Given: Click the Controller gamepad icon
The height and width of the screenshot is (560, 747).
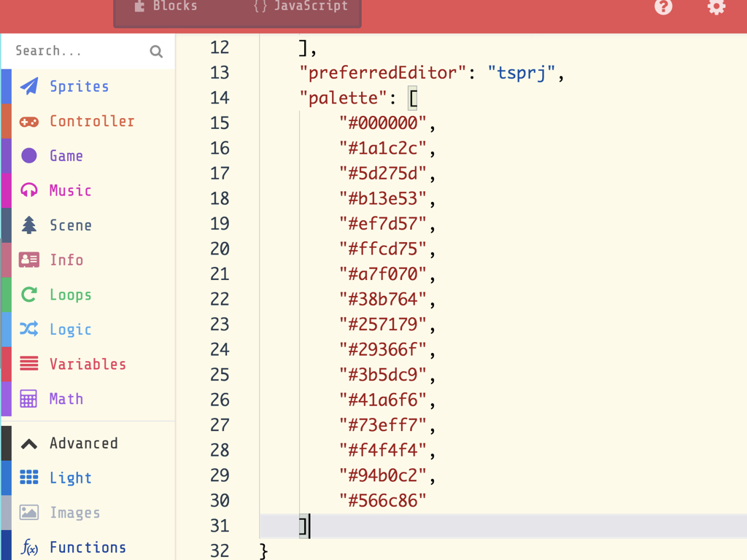Looking at the screenshot, I should click(x=29, y=122).
